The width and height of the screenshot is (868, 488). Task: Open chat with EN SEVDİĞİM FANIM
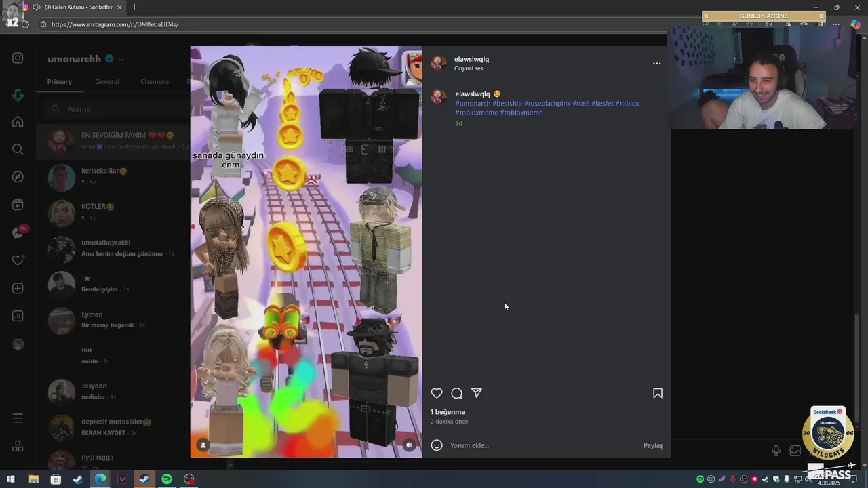click(x=113, y=141)
